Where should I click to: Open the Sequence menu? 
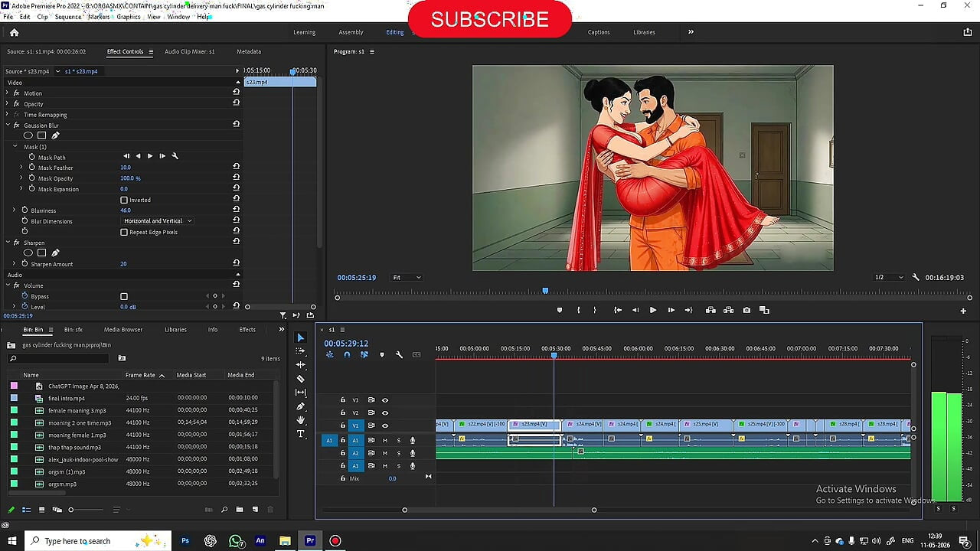pyautogui.click(x=68, y=16)
